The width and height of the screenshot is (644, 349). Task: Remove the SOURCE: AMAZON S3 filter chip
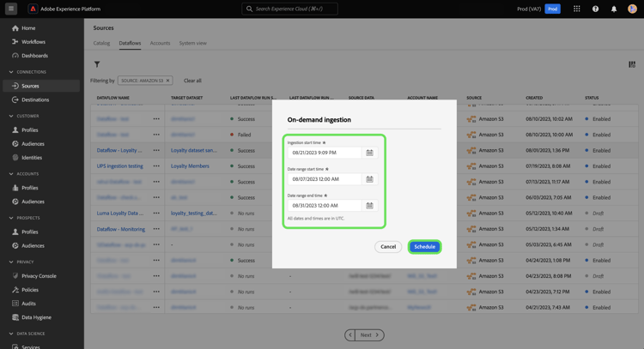tap(167, 81)
